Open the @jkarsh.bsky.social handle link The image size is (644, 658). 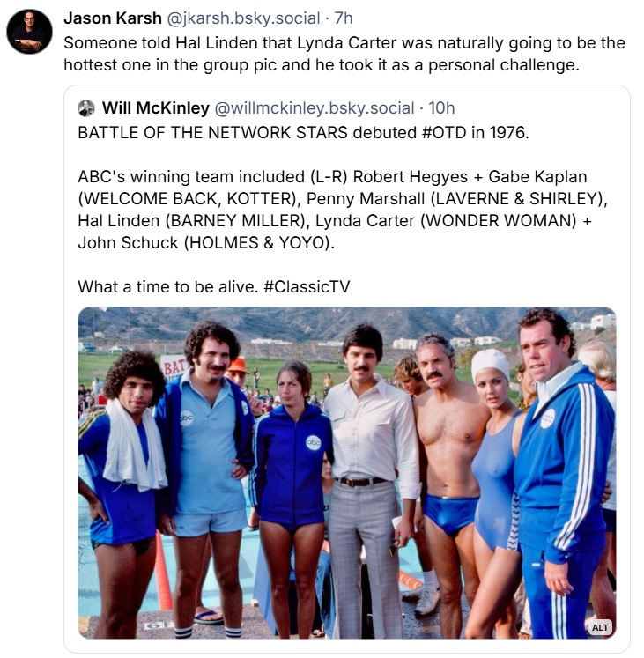point(243,18)
